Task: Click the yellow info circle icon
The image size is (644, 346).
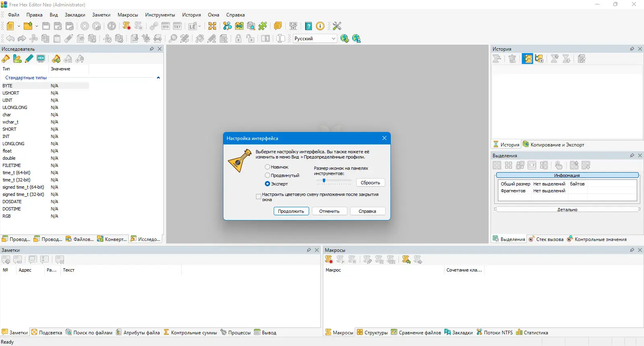Action: click(x=320, y=26)
